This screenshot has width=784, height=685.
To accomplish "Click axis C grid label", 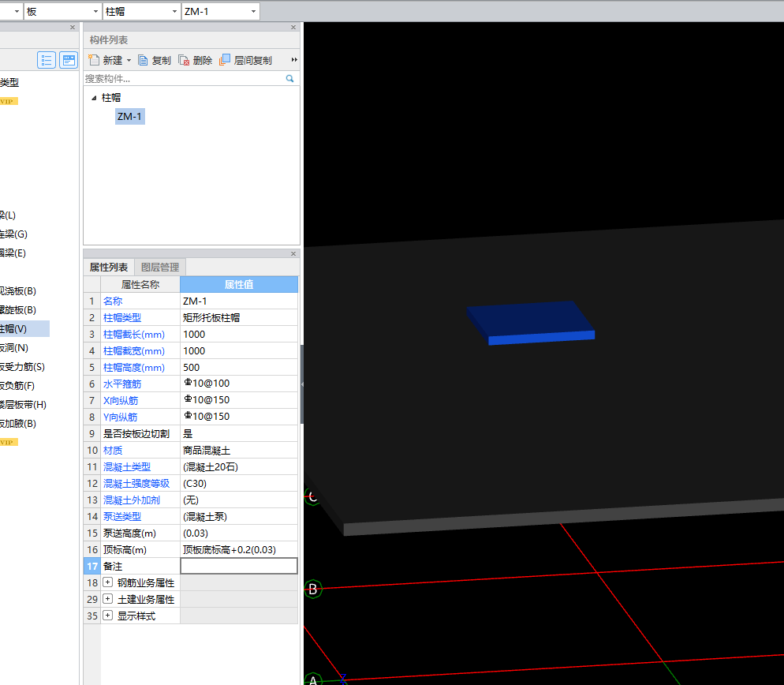I will click(x=312, y=497).
